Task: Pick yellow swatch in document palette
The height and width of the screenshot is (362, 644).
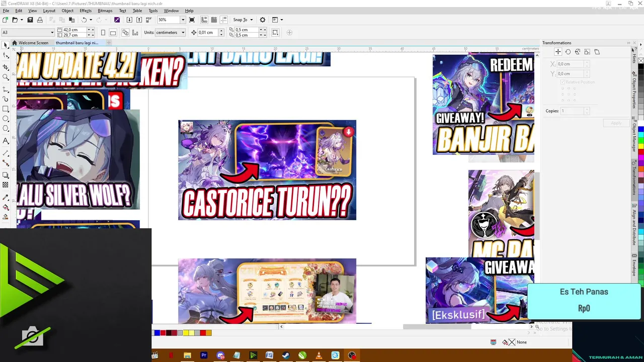Action: coord(186,333)
